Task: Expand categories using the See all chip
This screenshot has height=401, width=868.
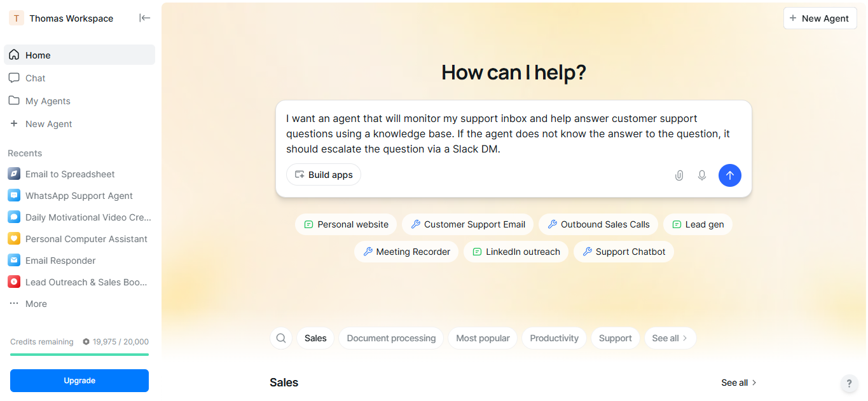Action: [x=670, y=338]
